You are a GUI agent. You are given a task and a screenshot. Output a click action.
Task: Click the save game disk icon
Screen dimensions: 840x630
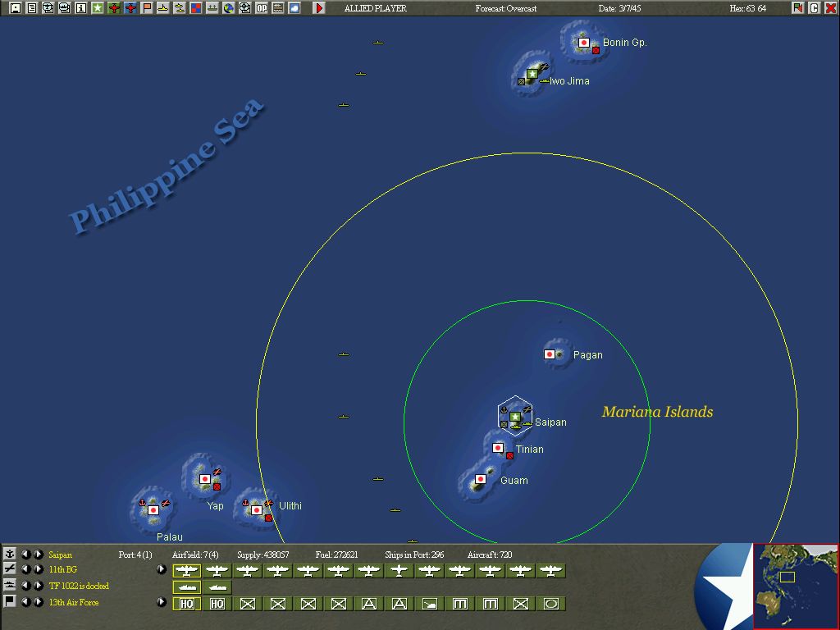click(x=15, y=8)
